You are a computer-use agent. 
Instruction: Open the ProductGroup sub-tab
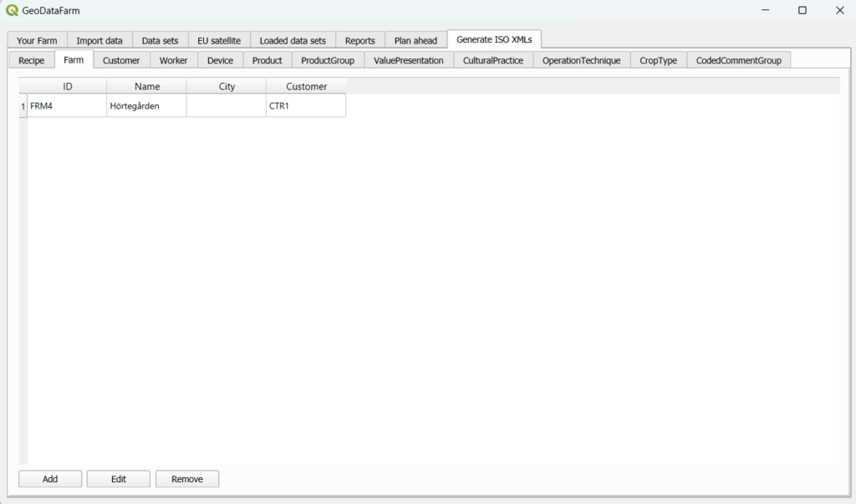[328, 60]
